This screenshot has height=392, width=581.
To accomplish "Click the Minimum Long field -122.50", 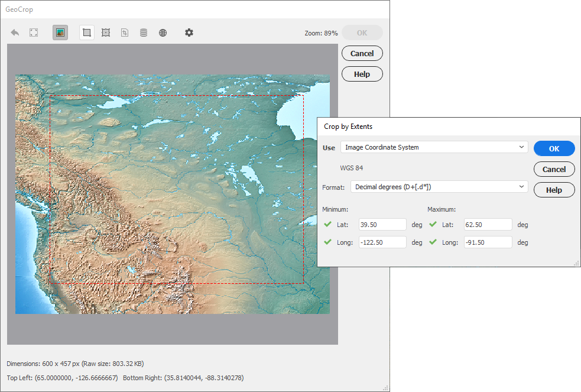I will [x=383, y=242].
